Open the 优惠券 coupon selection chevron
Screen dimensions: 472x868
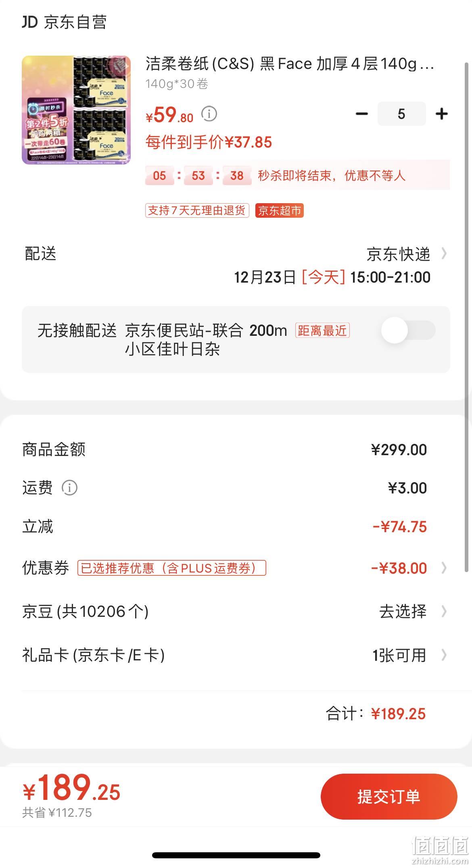pyautogui.click(x=444, y=568)
